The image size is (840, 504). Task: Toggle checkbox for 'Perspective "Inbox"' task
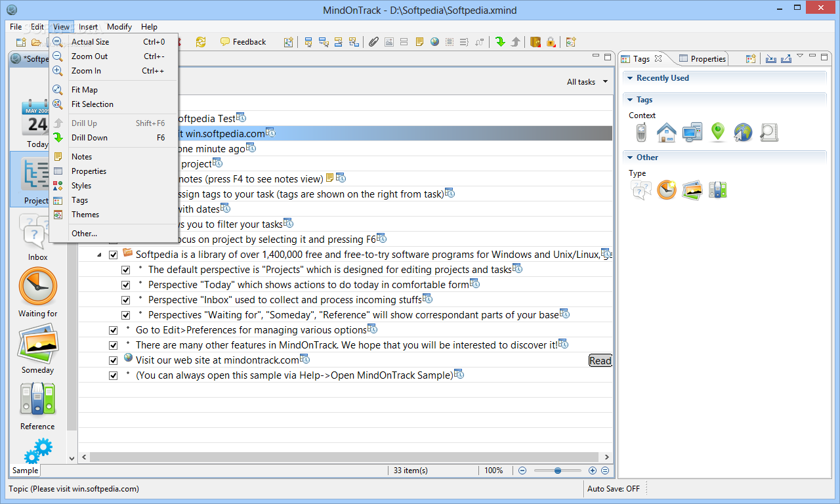pyautogui.click(x=125, y=300)
